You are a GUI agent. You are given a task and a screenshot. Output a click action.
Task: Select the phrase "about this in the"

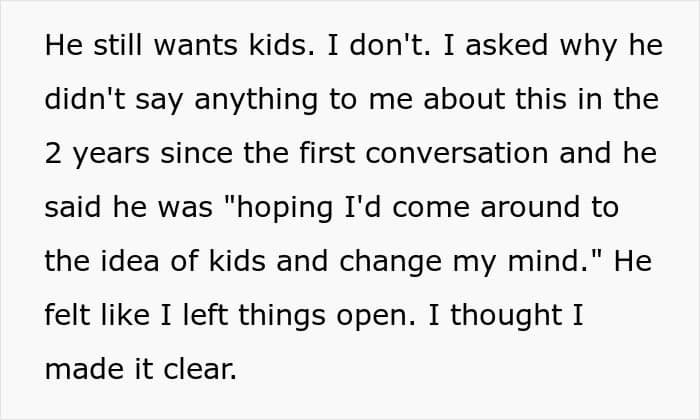tap(541, 99)
